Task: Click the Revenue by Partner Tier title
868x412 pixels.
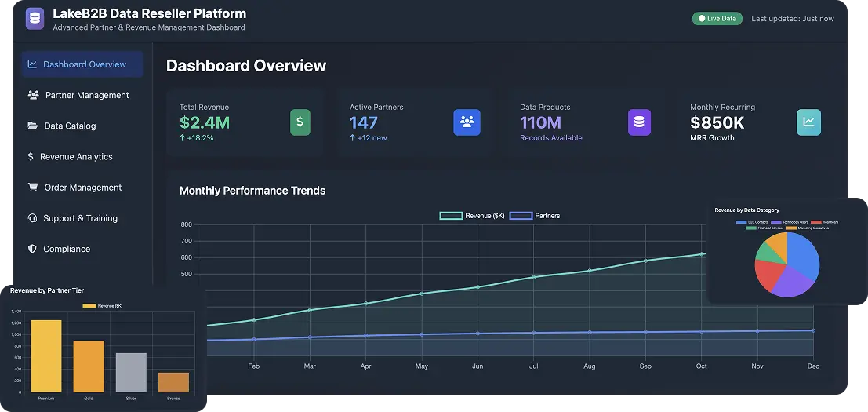Action: pos(47,290)
